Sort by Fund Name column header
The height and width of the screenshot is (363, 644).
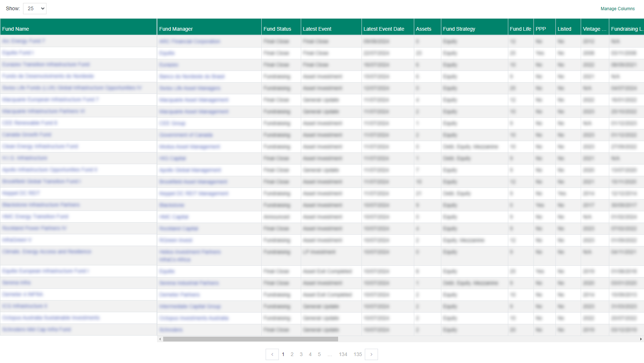click(x=16, y=29)
